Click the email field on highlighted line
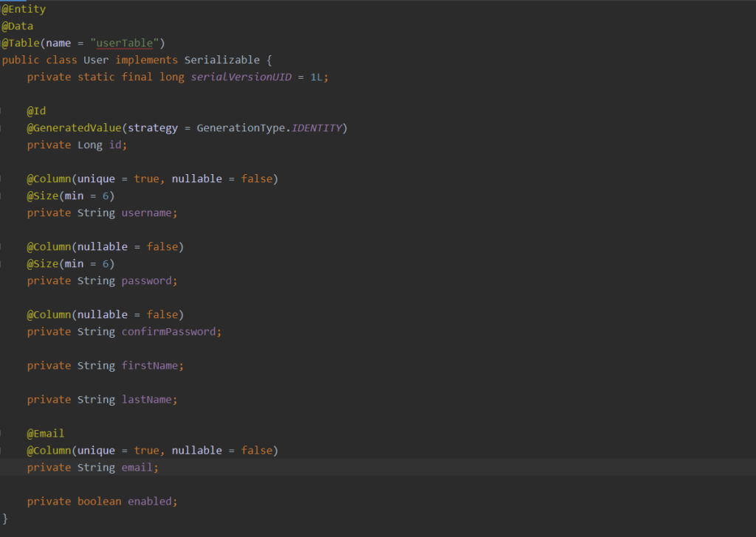Viewport: 756px width, 537px height. coord(137,467)
